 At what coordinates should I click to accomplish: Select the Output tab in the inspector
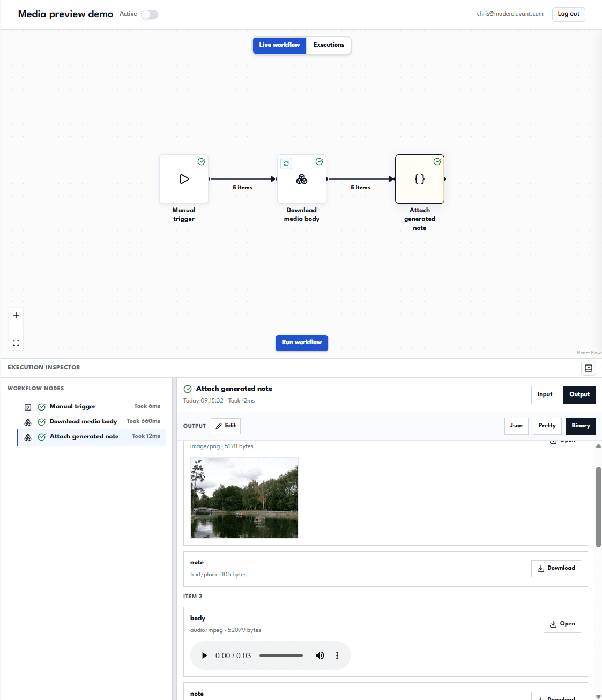(579, 394)
